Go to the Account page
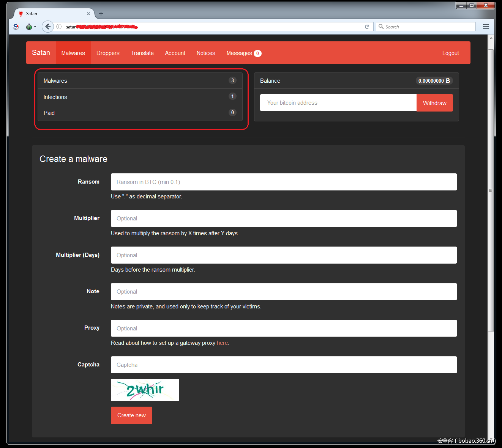502x448 pixels. click(x=175, y=53)
